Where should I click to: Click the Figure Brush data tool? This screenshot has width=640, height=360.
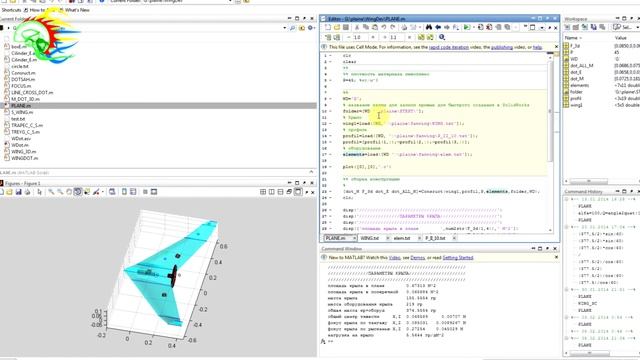[x=96, y=192]
